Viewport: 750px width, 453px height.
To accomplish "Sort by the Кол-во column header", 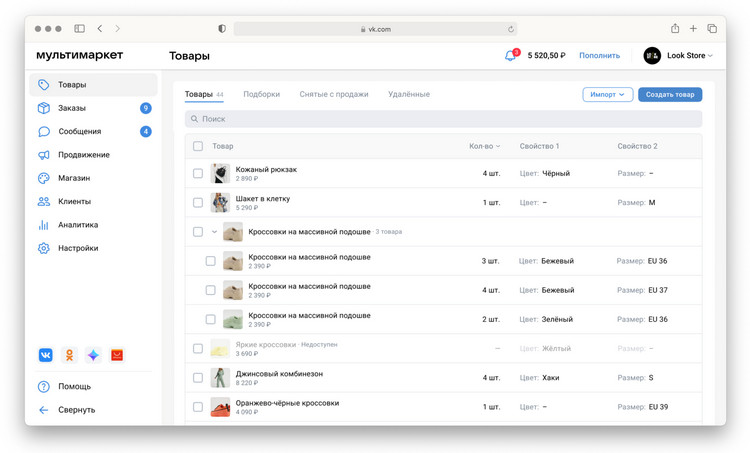I will click(484, 146).
